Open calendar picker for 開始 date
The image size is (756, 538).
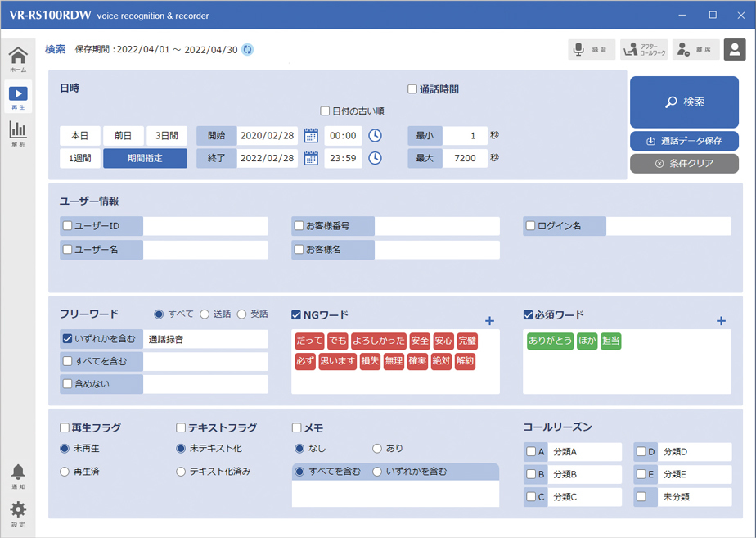311,136
